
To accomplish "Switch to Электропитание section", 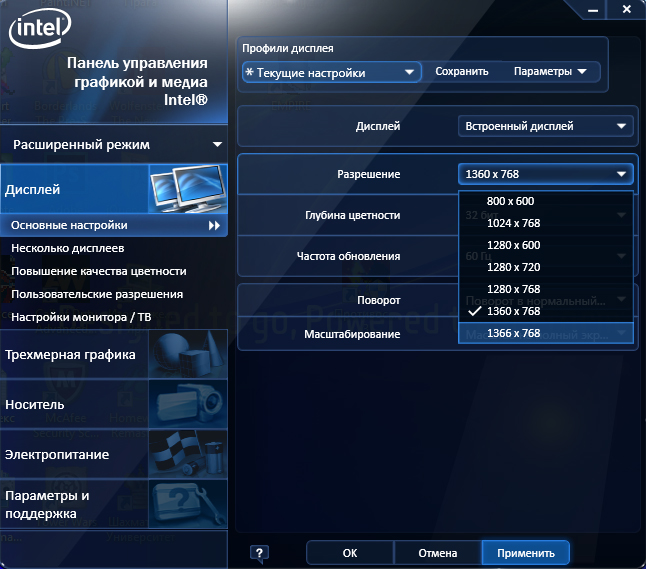I will pyautogui.click(x=114, y=454).
